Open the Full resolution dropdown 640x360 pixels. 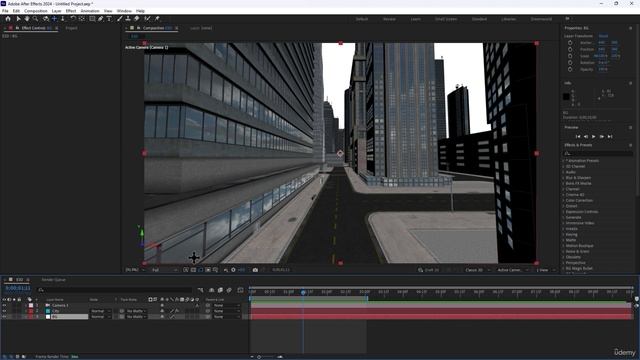coord(164,270)
